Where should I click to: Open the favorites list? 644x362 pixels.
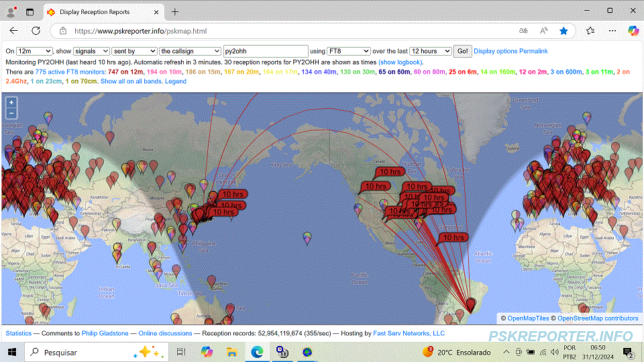[x=590, y=31]
